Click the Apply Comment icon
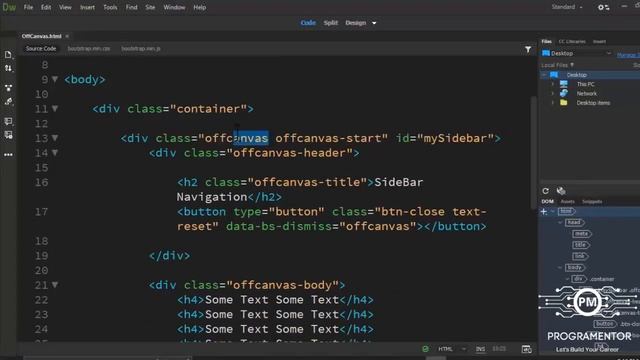640x360 pixels. pos(8,121)
